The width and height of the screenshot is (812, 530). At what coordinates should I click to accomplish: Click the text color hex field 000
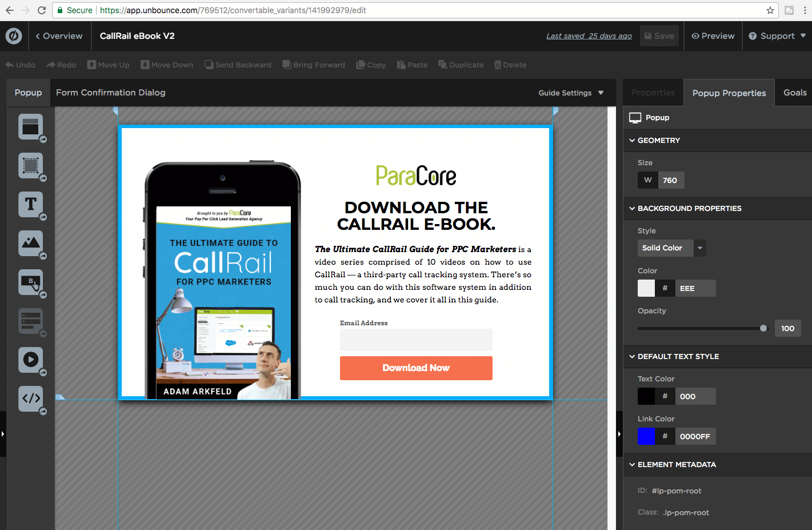[695, 396]
